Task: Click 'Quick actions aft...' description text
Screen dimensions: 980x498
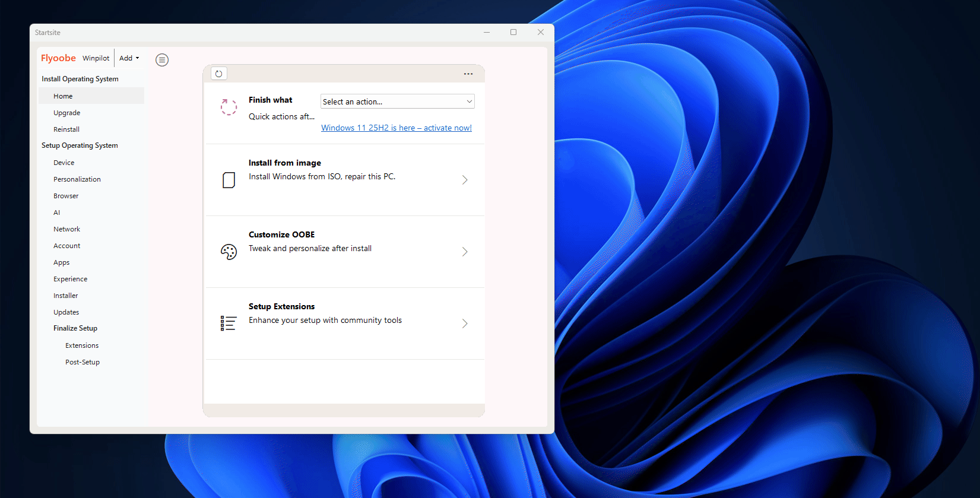Action: [x=282, y=116]
